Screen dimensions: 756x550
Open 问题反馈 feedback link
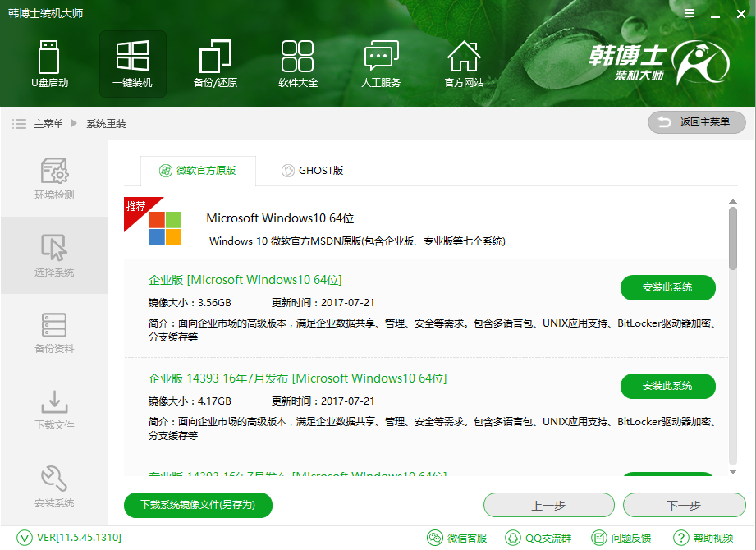coord(628,539)
